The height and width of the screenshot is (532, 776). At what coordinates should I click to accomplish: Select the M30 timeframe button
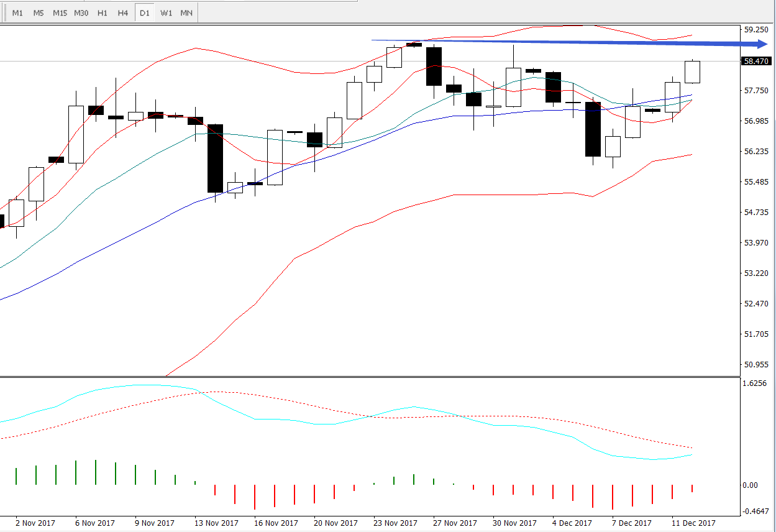click(81, 13)
